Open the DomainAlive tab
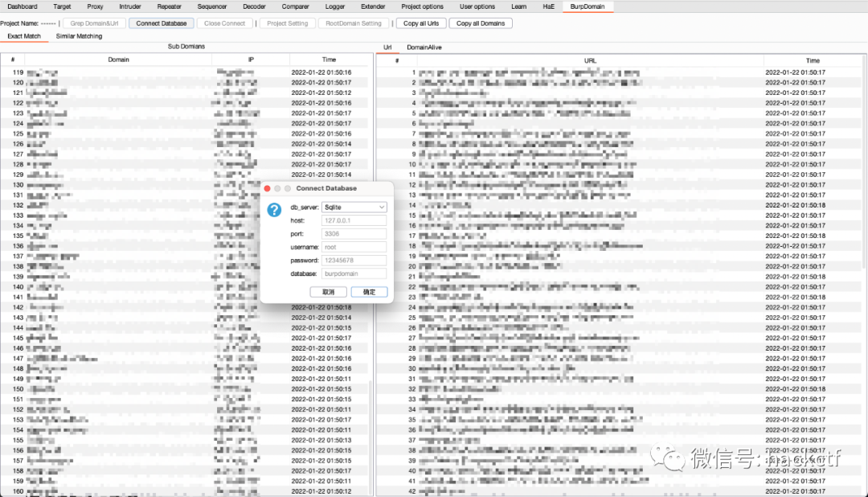The image size is (868, 497). pyautogui.click(x=424, y=47)
